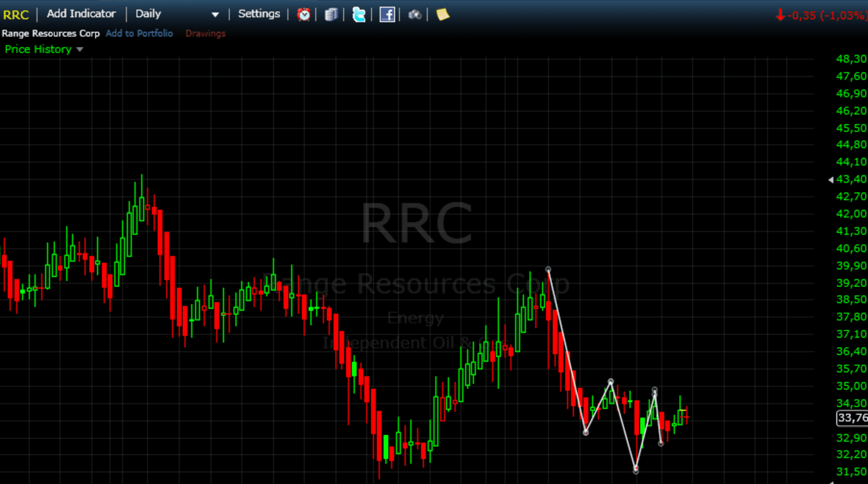868x484 pixels.
Task: Click the 35,00 price axis label
Action: [851, 386]
